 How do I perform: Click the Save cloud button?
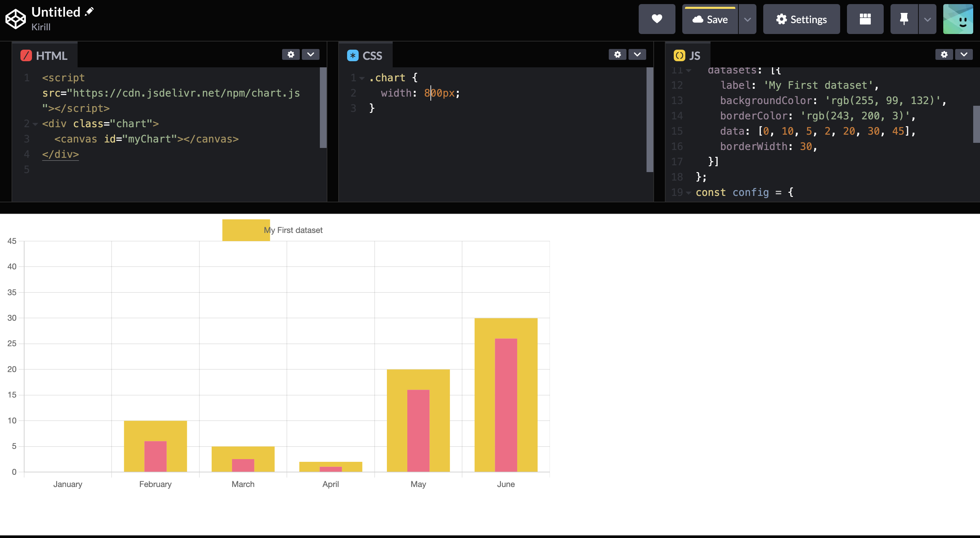710,19
